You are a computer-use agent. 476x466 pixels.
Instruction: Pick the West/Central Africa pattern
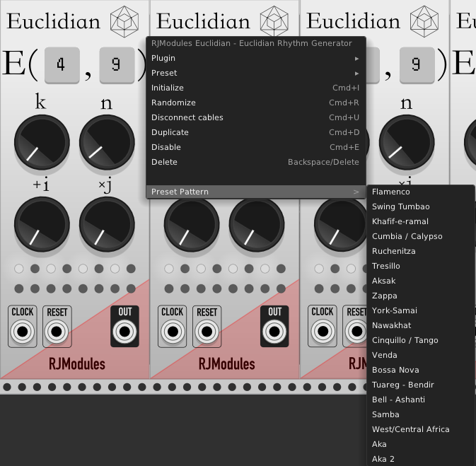point(421,430)
